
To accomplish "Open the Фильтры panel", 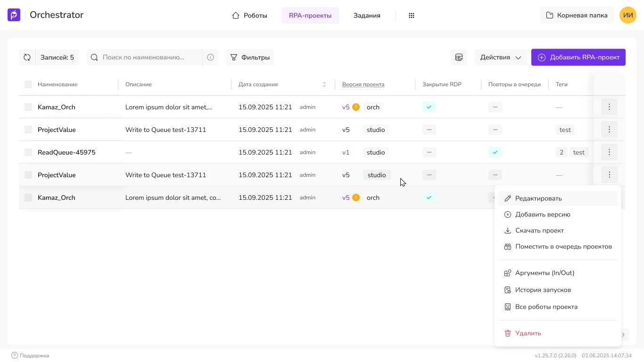I will [x=250, y=58].
